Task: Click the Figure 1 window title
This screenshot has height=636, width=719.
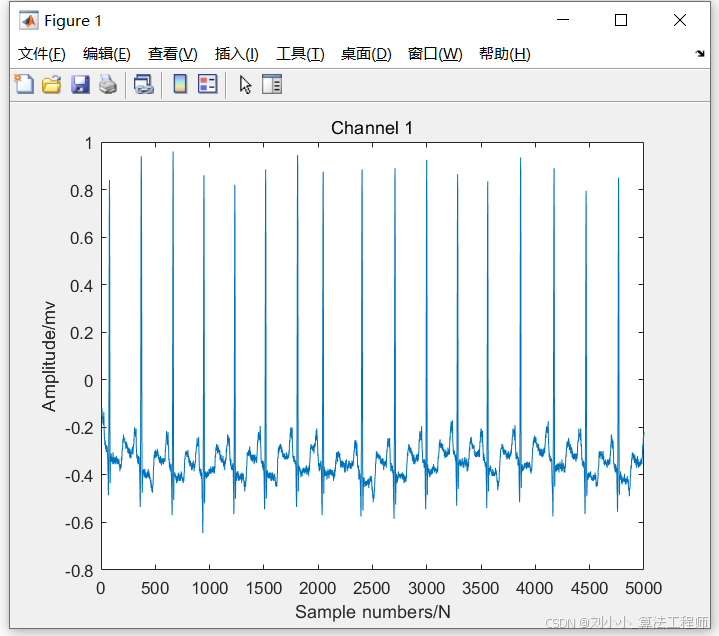Action: coord(73,21)
